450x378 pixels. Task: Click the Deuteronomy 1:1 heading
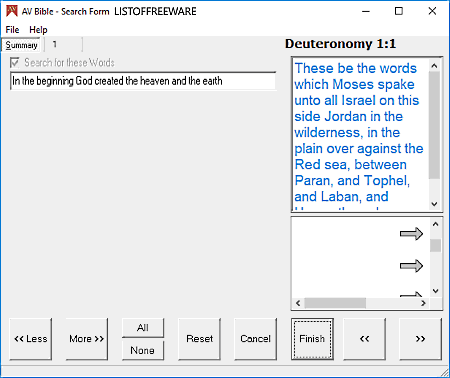coord(340,44)
